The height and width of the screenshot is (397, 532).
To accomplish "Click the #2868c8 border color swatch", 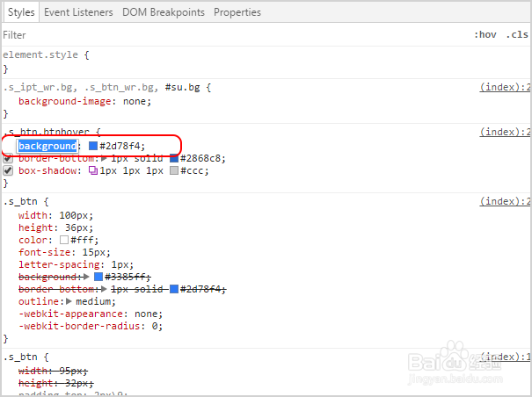I will (174, 158).
